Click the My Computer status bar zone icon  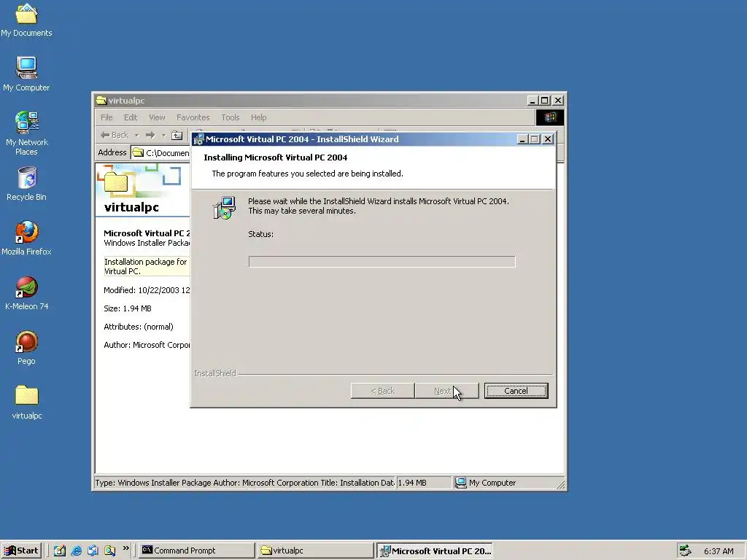point(461,483)
